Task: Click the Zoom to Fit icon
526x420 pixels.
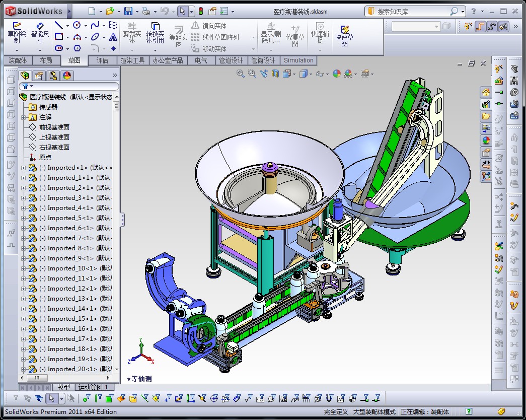Action: pos(240,74)
